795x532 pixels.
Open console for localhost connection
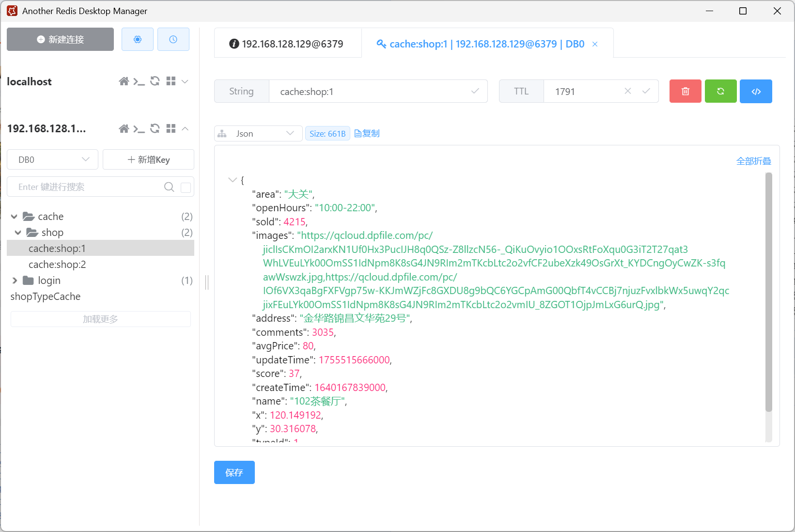139,81
